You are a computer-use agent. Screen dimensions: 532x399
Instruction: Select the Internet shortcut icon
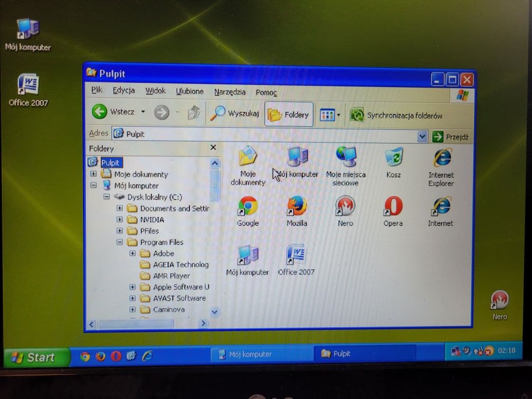point(440,211)
